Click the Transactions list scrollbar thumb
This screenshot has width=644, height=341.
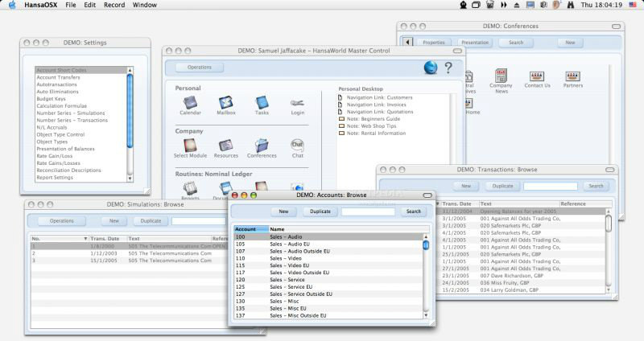coord(609,224)
